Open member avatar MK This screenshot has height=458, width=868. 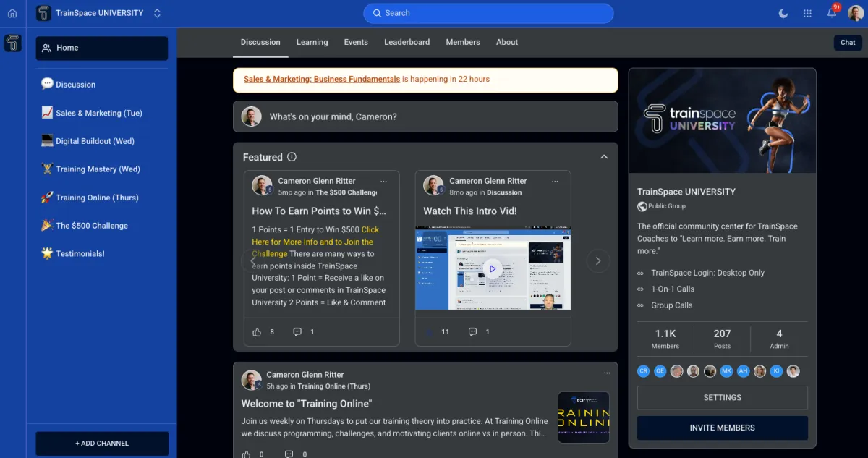(x=727, y=371)
